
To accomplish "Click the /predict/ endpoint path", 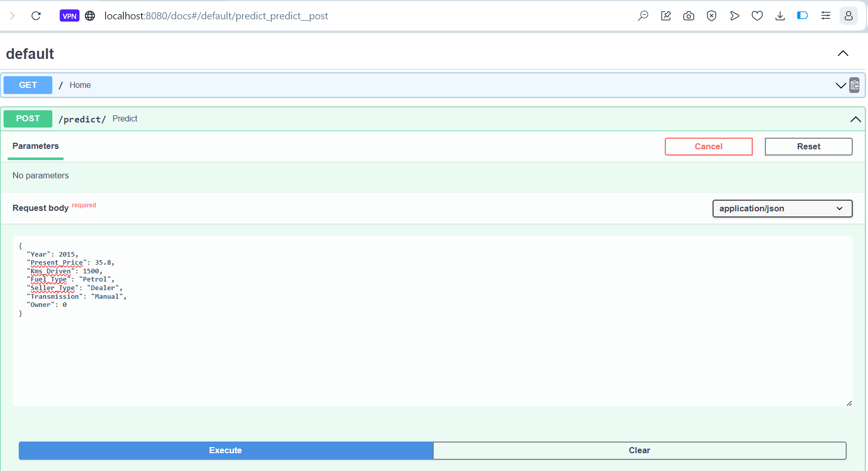I will pyautogui.click(x=82, y=119).
